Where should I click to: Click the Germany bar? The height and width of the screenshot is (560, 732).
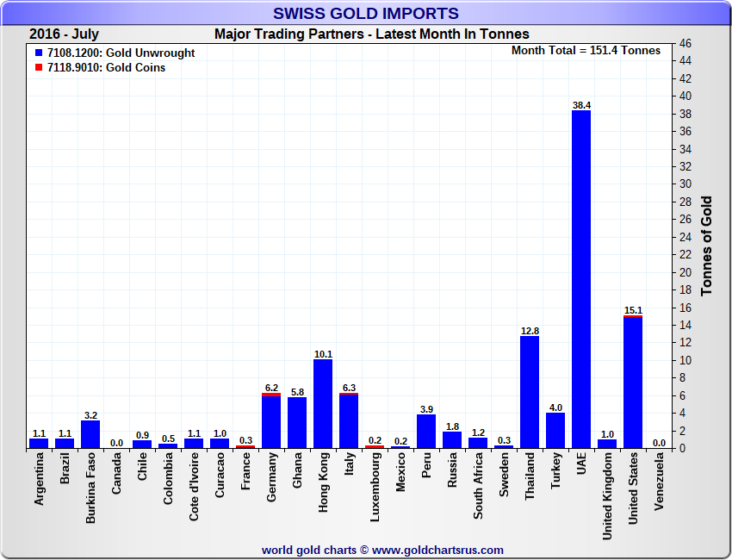271,420
